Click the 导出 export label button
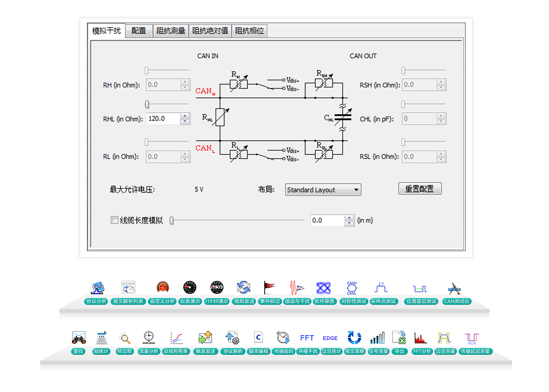The image size is (549, 392). [399, 351]
